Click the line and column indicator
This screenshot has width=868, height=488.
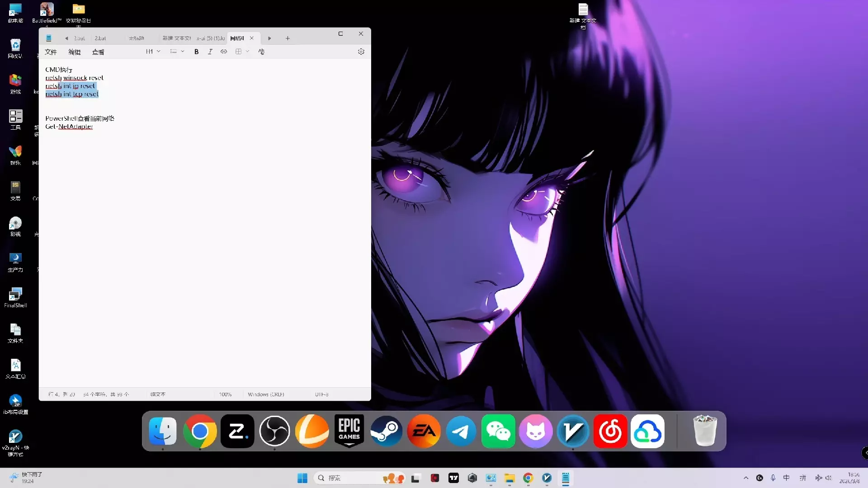(x=61, y=394)
